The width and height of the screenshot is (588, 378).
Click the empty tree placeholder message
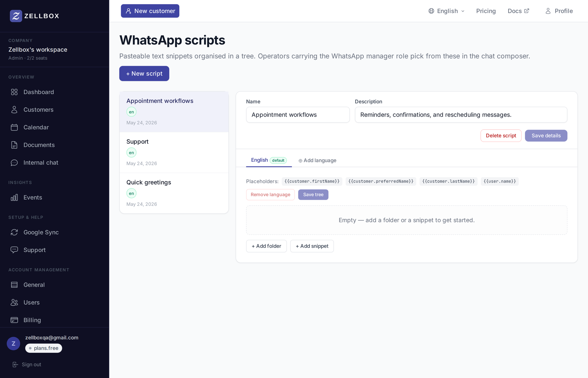(x=407, y=220)
